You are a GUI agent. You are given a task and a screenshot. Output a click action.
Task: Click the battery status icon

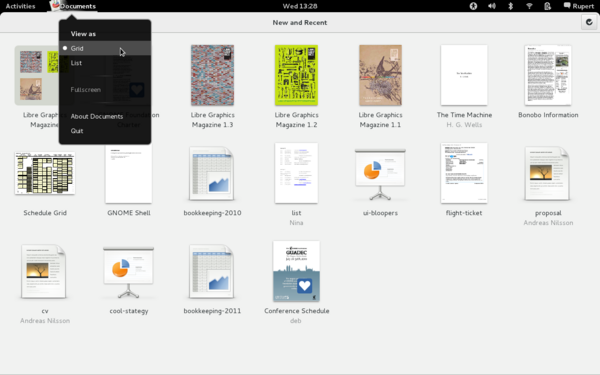point(548,6)
